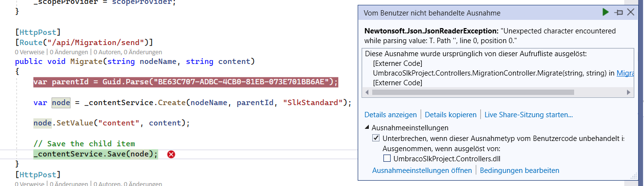
Task: Open 'Details anzeigen' link
Action: (x=391, y=115)
